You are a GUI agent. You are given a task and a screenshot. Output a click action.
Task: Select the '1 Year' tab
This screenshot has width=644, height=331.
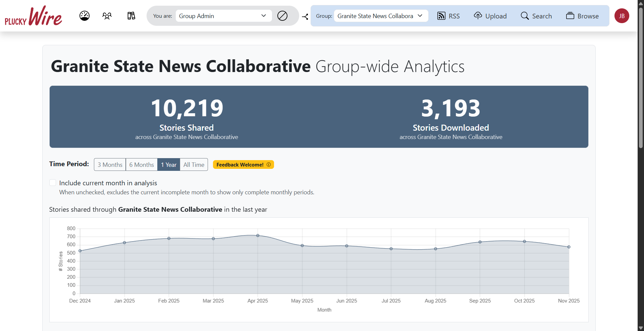[168, 164]
